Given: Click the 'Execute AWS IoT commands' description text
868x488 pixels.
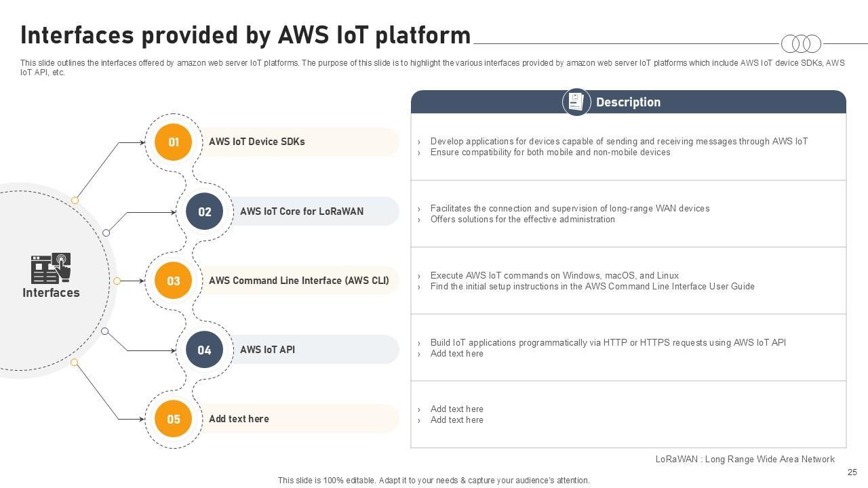Looking at the screenshot, I should (x=554, y=276).
